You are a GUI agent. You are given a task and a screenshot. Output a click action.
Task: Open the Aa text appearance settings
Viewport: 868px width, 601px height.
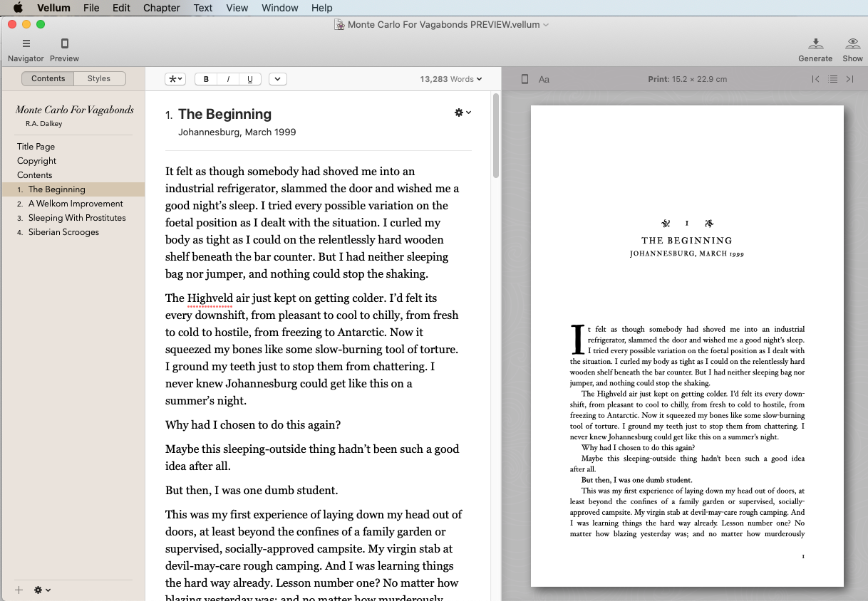click(544, 79)
